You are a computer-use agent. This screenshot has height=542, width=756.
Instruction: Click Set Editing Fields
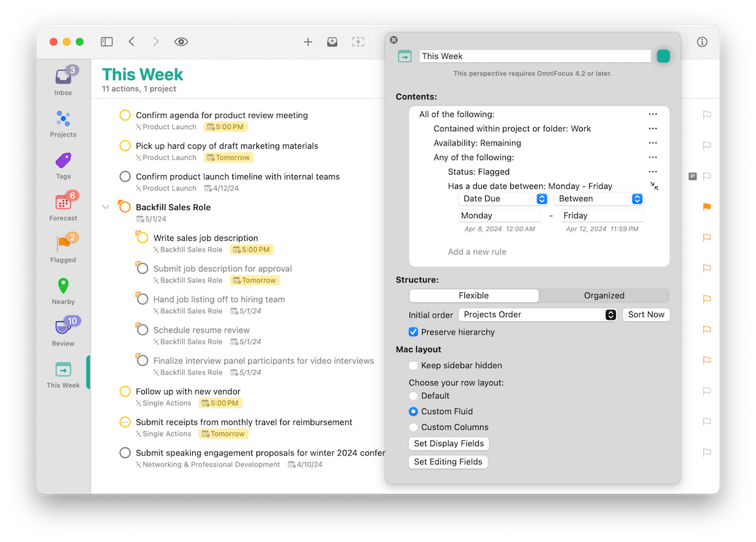tap(449, 462)
